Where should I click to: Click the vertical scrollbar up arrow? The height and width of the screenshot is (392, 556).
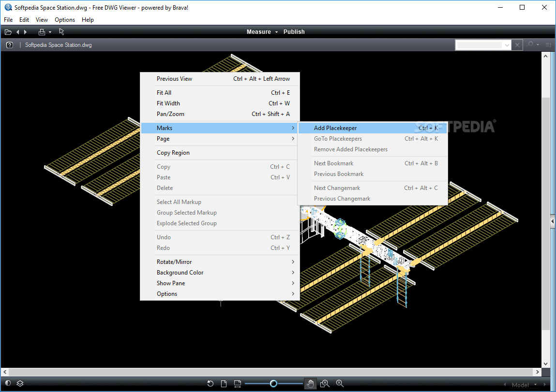click(x=546, y=56)
